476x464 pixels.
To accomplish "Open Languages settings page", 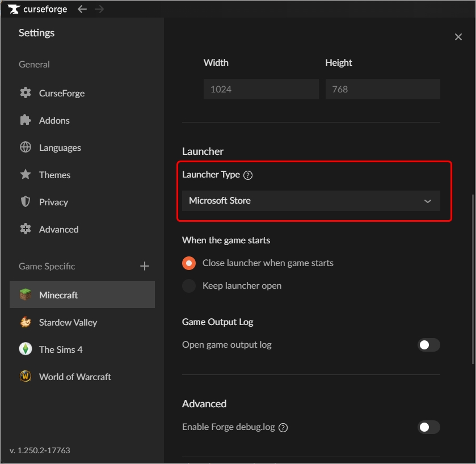I will click(x=82, y=147).
